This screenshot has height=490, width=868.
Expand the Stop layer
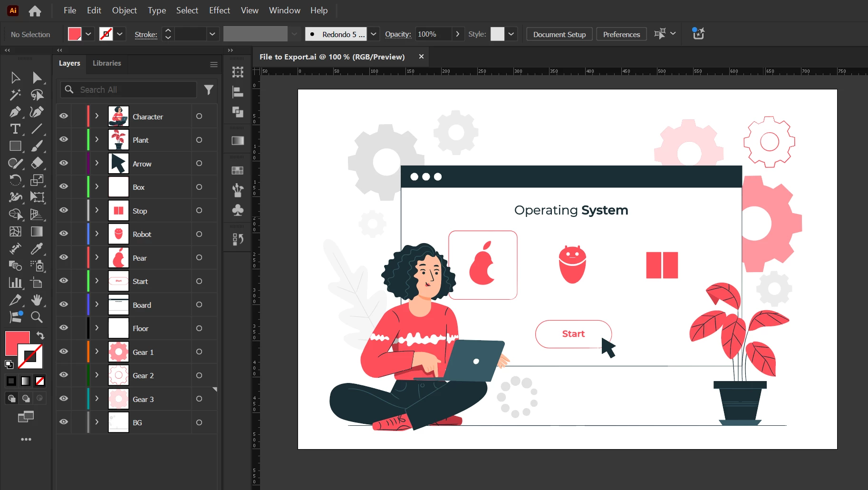tap(97, 210)
